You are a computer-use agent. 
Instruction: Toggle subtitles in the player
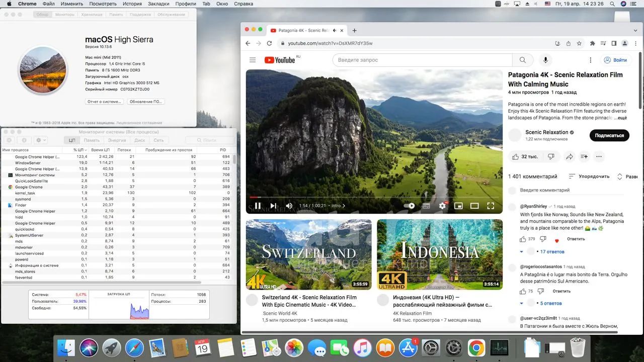[426, 206]
